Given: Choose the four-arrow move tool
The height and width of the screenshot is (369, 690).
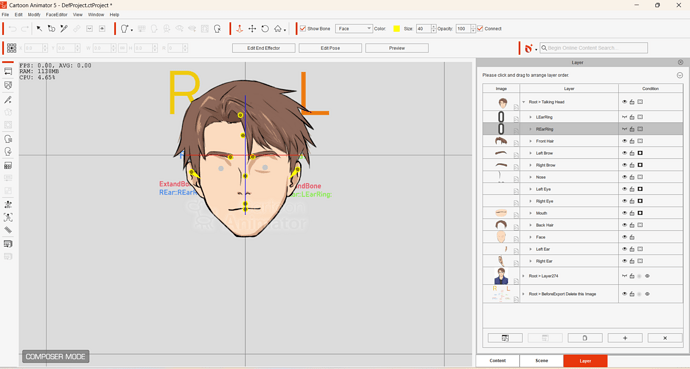Looking at the screenshot, I should [x=252, y=29].
